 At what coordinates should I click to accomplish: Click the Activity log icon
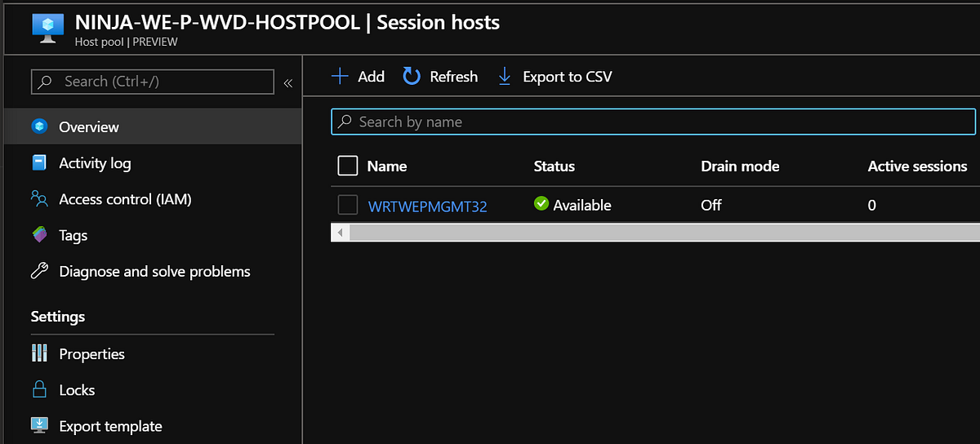[x=39, y=163]
